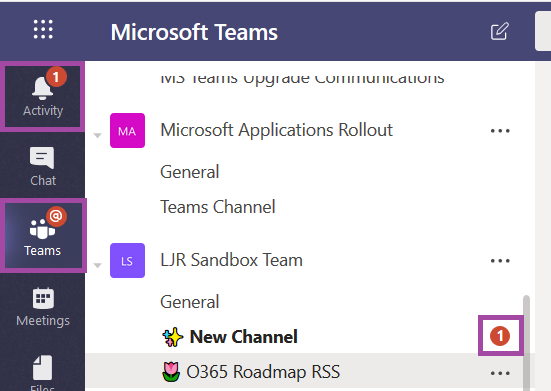551x391 pixels.
Task: Collapse the LJR Sandbox Team
Action: point(97,265)
